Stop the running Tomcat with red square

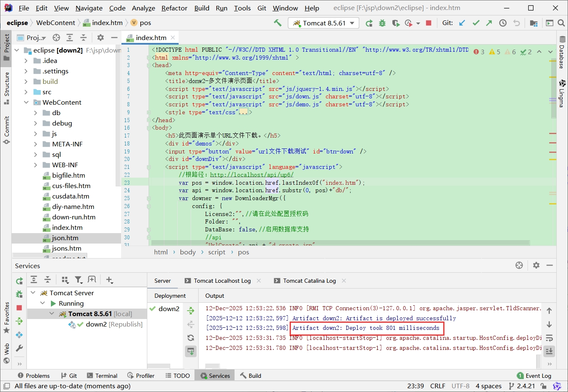tap(428, 23)
